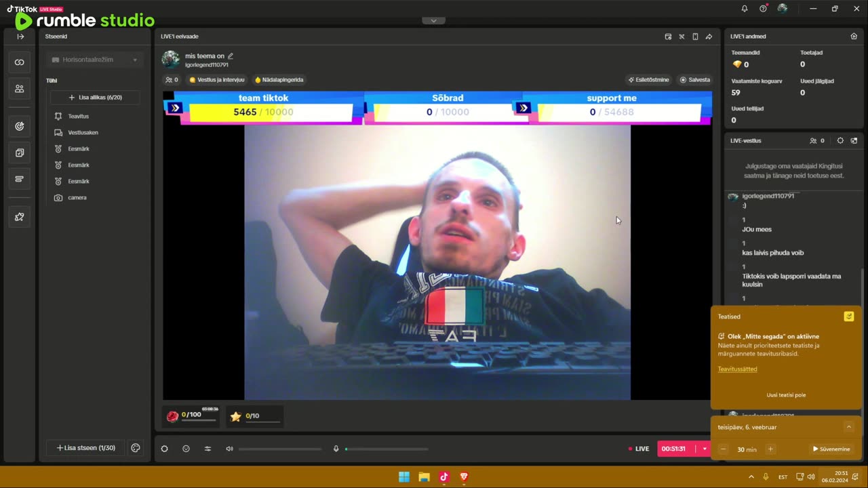Open Brave browser from taskbar
This screenshot has height=488, width=868.
point(465,477)
